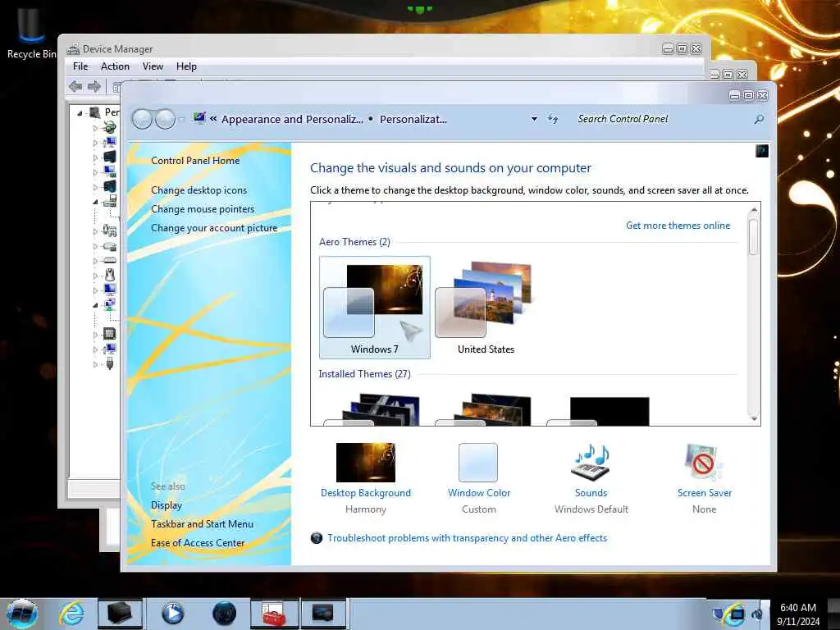
Task: Click the volume icon in system tray
Action: pyautogui.click(x=757, y=614)
